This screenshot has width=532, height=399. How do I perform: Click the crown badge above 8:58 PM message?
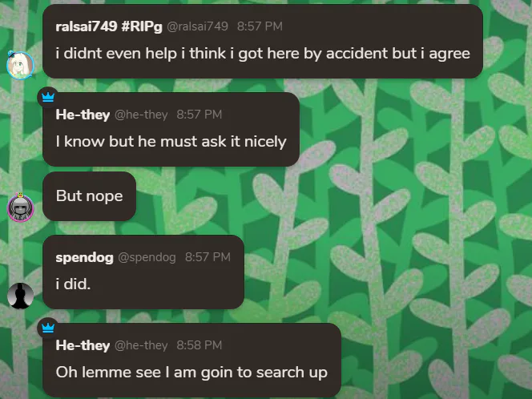[x=48, y=328]
